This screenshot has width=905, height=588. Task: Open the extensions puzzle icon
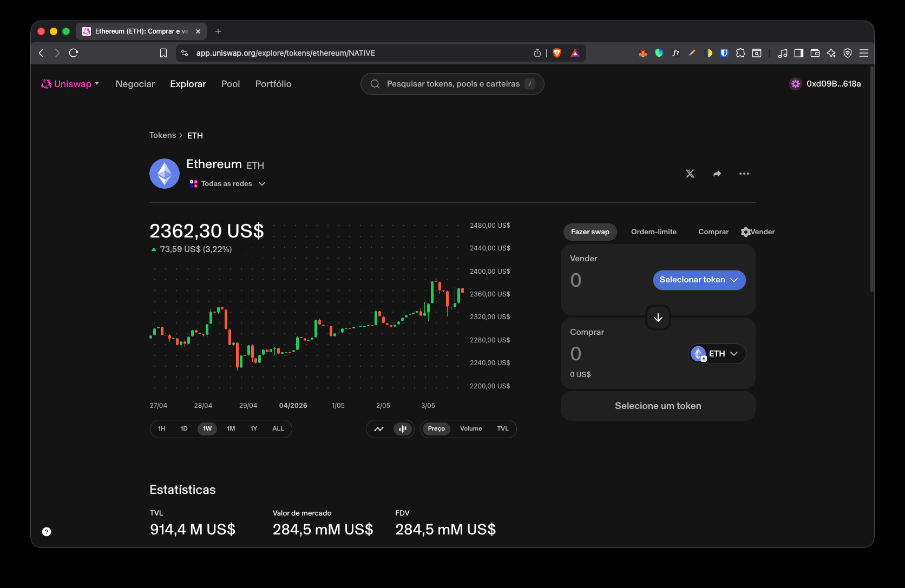(740, 53)
